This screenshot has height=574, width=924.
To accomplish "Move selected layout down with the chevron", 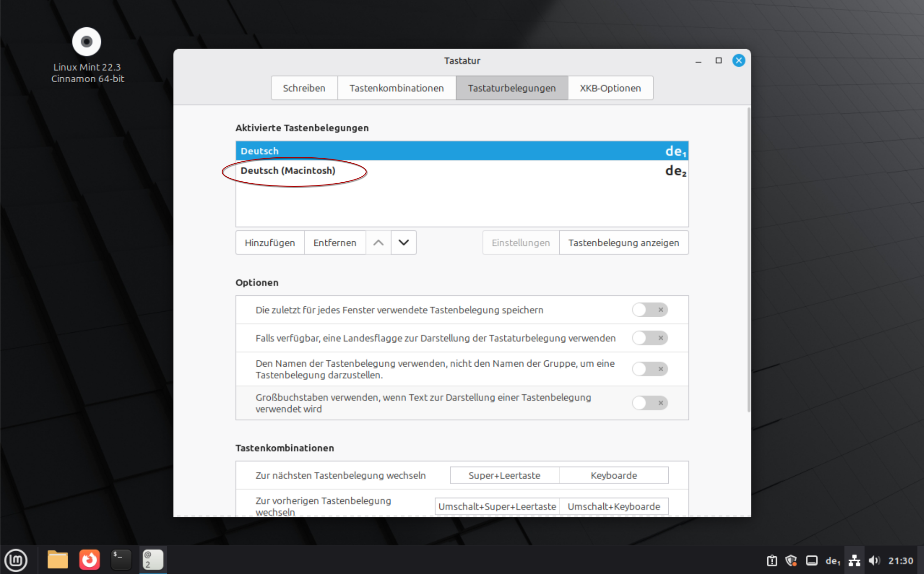I will (x=403, y=243).
